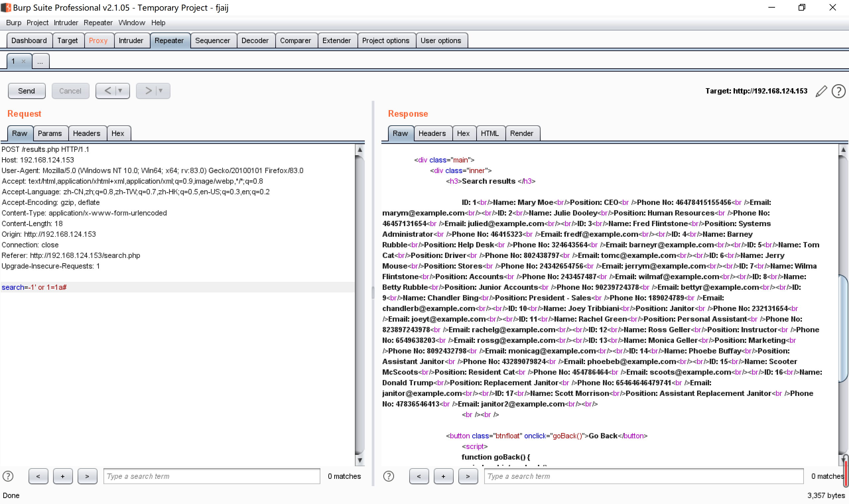Click request pane scroll up arrow

coord(359,150)
